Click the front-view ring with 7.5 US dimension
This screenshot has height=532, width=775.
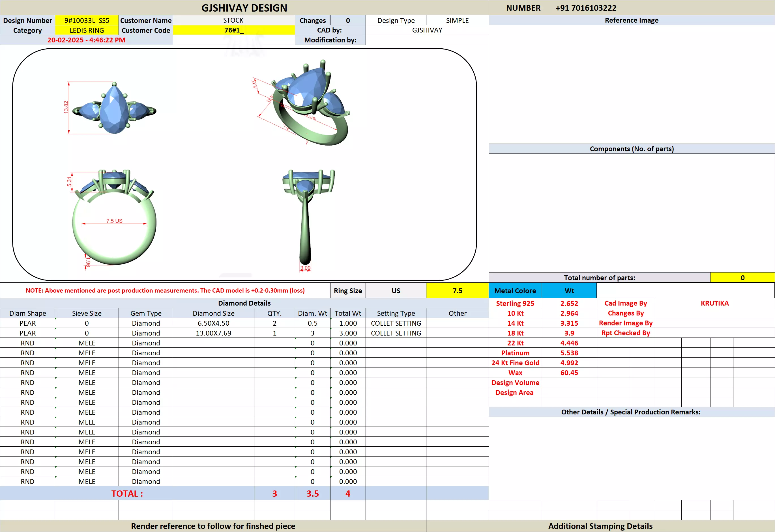point(114,218)
